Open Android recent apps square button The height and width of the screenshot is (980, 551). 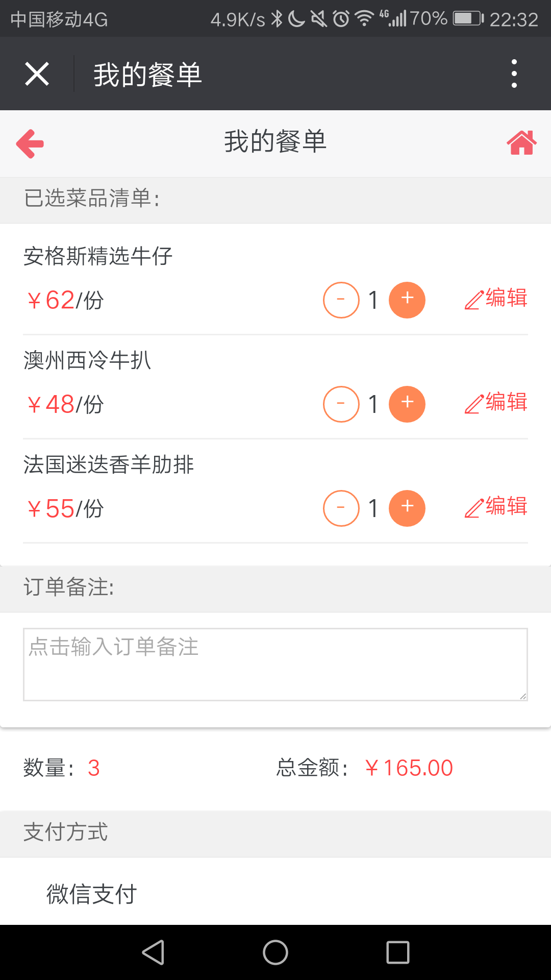398,952
